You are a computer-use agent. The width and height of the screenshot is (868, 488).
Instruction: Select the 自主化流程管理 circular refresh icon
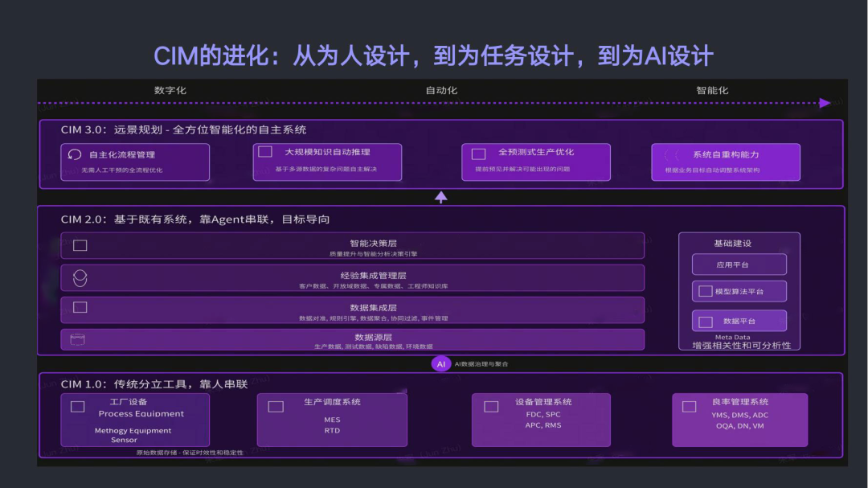[75, 154]
